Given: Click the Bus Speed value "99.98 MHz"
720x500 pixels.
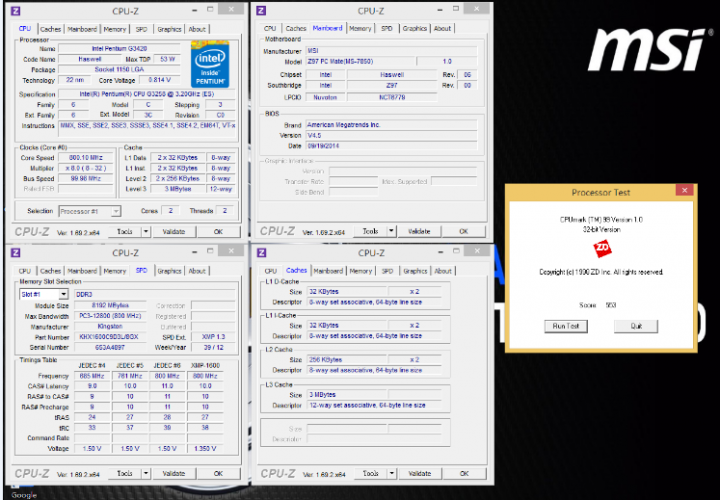Looking at the screenshot, I should pos(86,179).
